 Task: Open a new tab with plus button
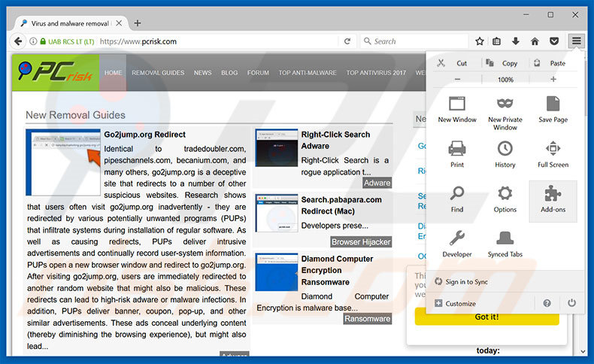click(138, 23)
